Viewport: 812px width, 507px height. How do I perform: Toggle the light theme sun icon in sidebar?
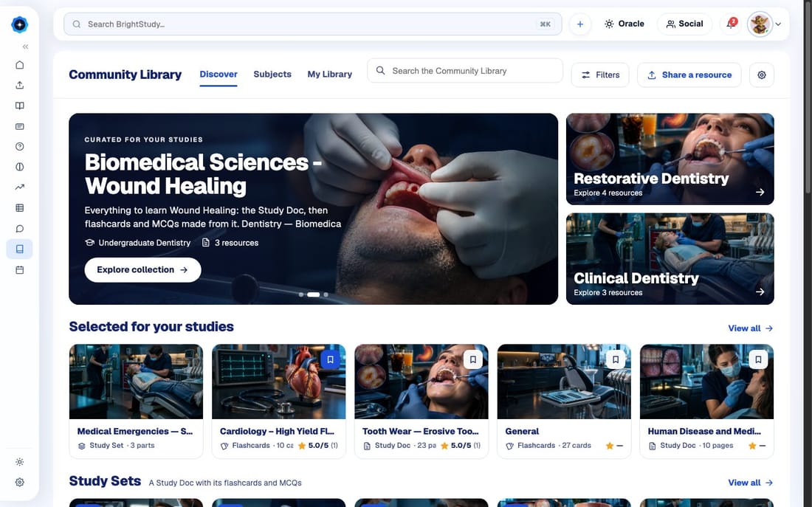click(x=20, y=462)
